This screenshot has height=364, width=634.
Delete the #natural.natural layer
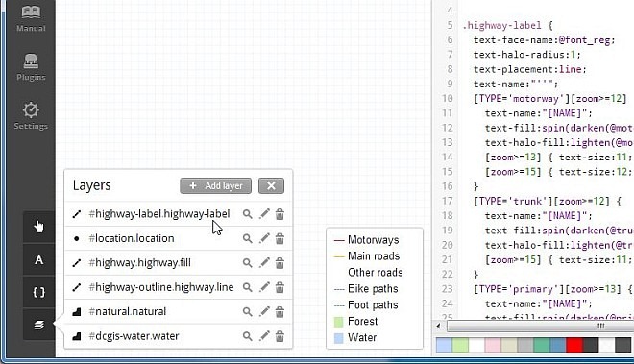(280, 312)
